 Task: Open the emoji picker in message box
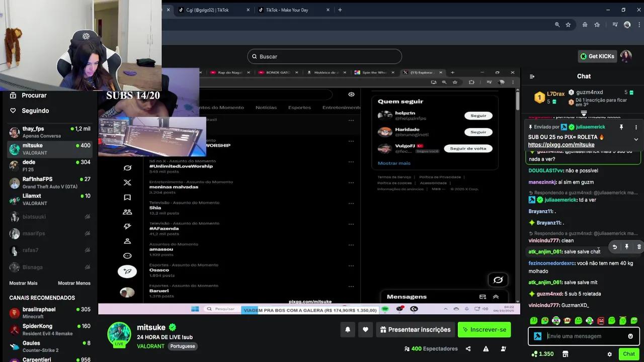pos(630,336)
